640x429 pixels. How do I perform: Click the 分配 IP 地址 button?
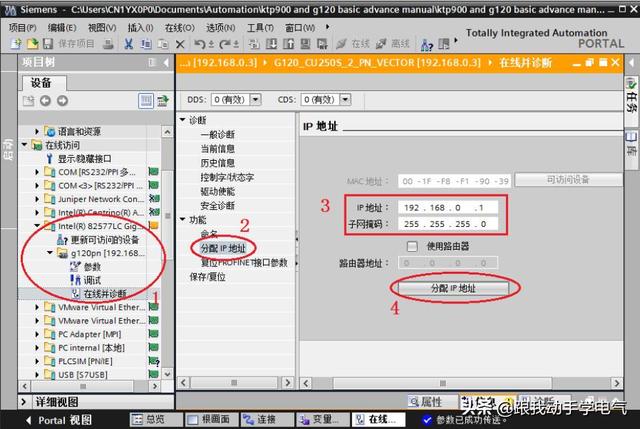click(x=453, y=288)
